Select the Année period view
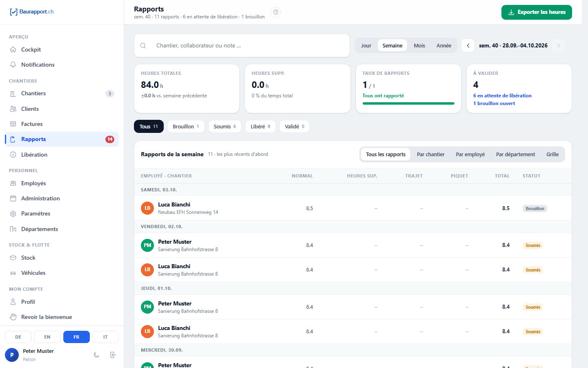 (444, 45)
